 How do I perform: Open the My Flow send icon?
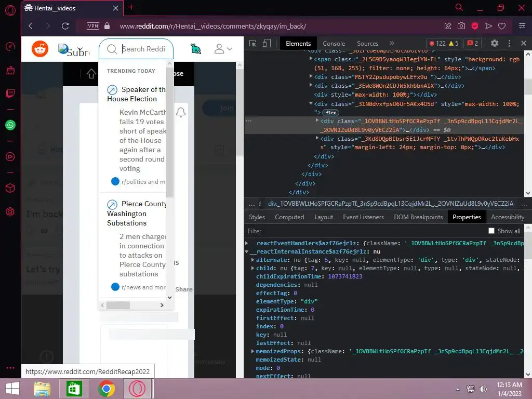pyautogui.click(x=488, y=26)
